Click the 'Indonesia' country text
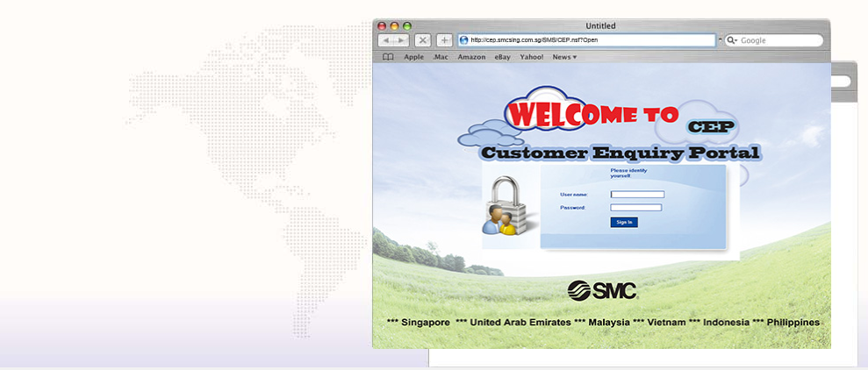 (727, 323)
